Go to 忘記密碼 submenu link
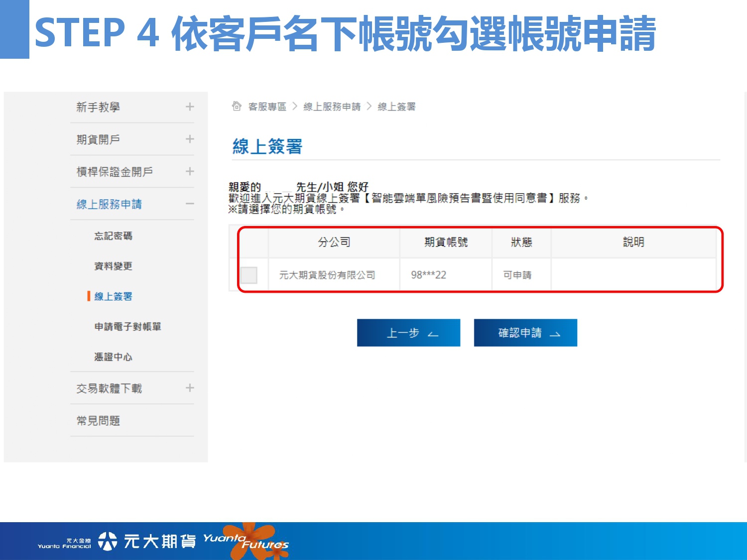Viewport: 747px width, 560px height. 114,236
